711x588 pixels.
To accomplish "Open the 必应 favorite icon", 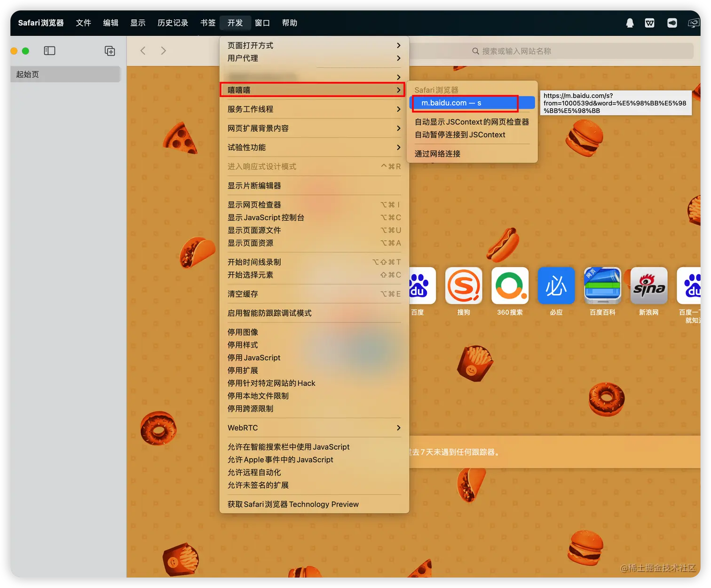I will pyautogui.click(x=556, y=286).
